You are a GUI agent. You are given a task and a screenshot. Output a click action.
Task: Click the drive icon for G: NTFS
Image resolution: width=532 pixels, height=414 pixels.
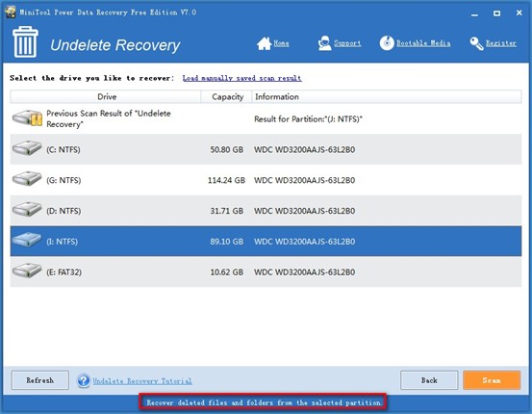[x=27, y=179]
